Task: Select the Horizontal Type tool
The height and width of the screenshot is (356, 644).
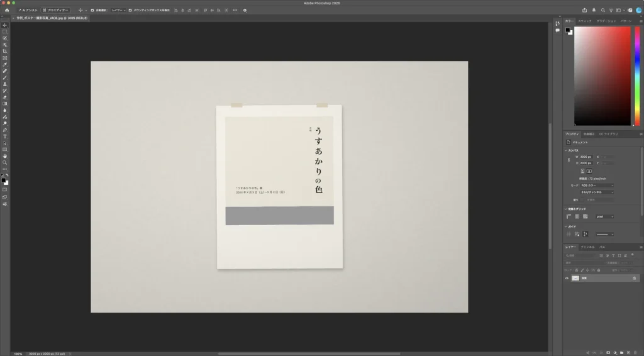Action: click(x=5, y=136)
